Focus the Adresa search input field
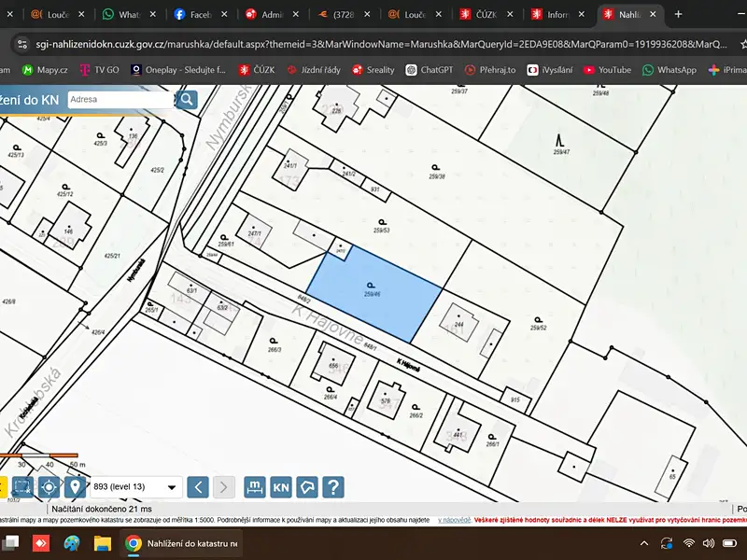Image resolution: width=747 pixels, height=560 pixels. click(120, 100)
